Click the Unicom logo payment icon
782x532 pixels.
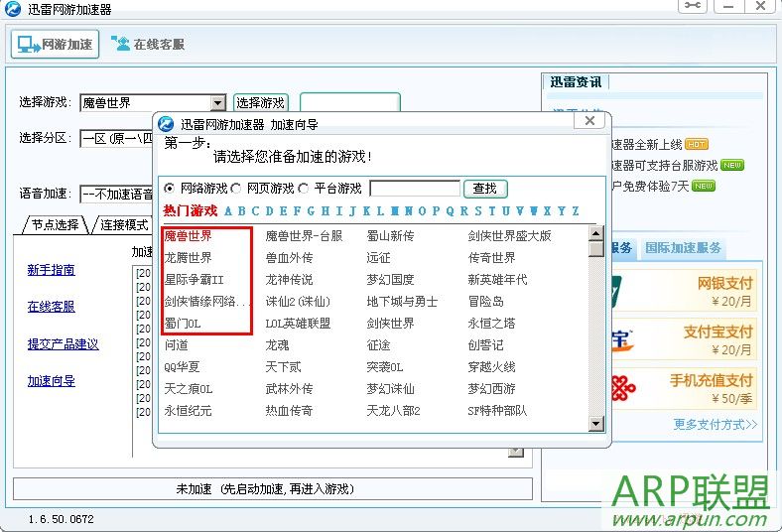point(623,388)
